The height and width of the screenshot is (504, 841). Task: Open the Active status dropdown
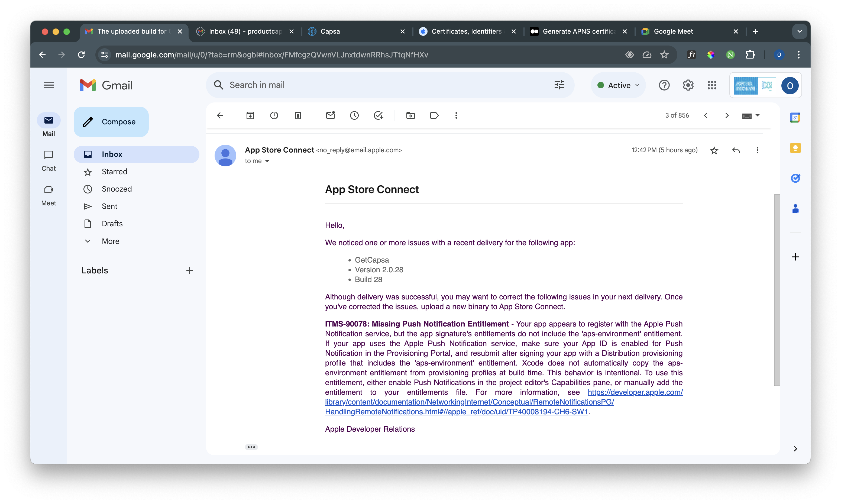[x=618, y=85]
